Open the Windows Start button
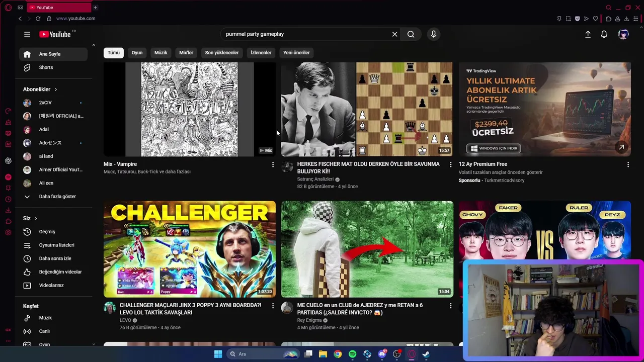The height and width of the screenshot is (362, 644). (218, 354)
